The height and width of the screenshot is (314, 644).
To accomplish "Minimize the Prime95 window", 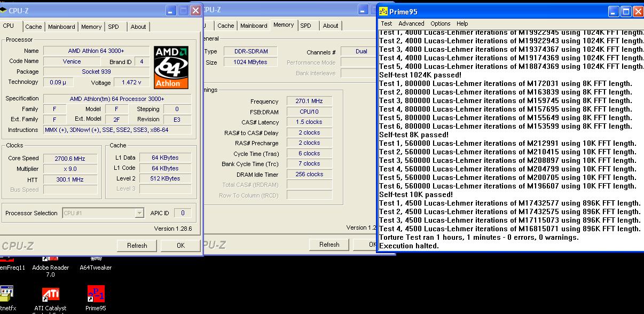I will pos(614,12).
